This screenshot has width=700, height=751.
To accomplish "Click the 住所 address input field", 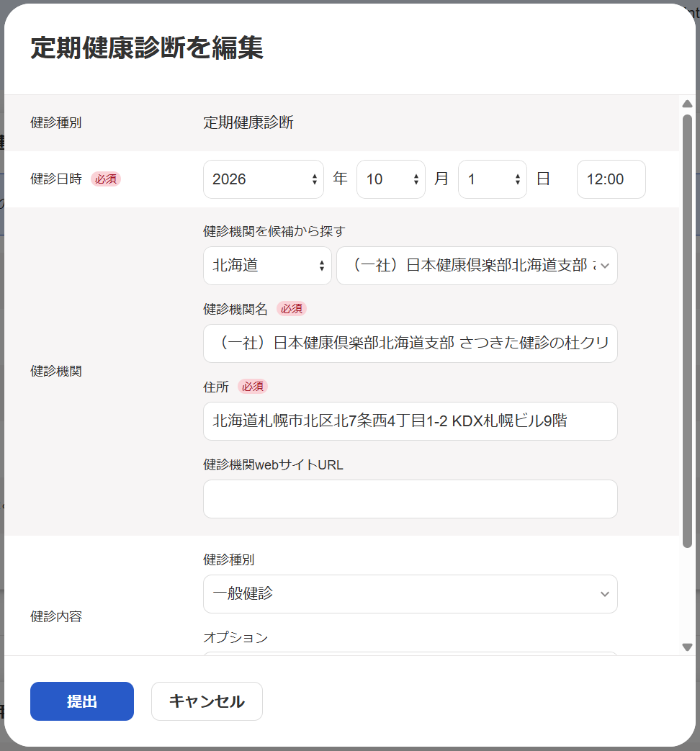I will (x=410, y=421).
